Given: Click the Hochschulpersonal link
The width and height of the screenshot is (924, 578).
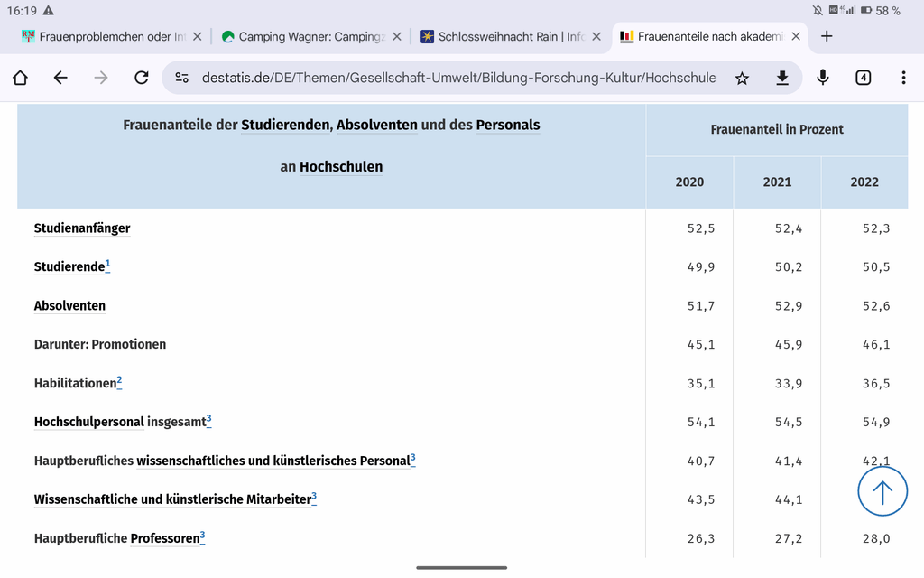Looking at the screenshot, I should coord(89,422).
